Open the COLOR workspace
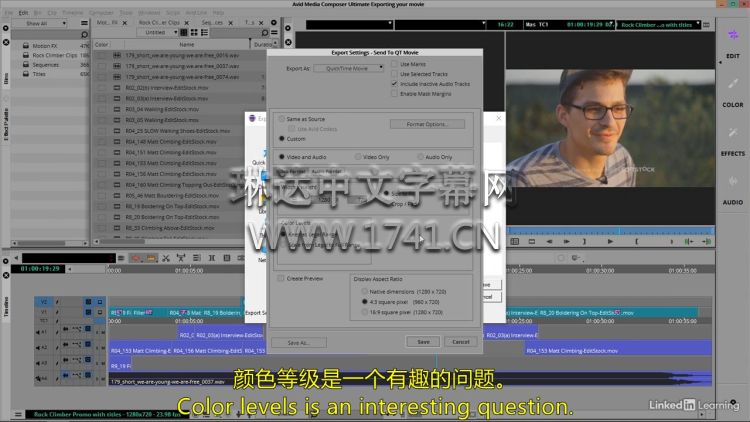Viewport: 750px width, 422px height. tap(732, 105)
